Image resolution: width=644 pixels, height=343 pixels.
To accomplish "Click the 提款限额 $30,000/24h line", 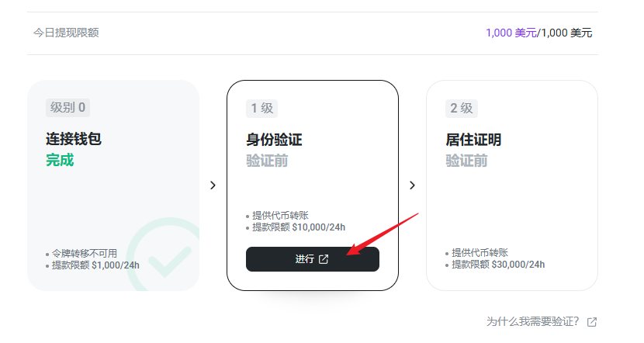I will click(x=498, y=265).
